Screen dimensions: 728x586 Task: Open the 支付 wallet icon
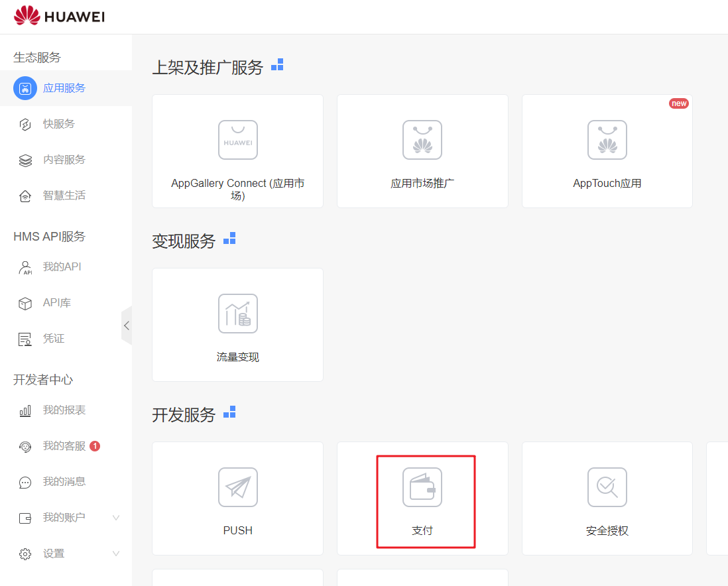(422, 487)
